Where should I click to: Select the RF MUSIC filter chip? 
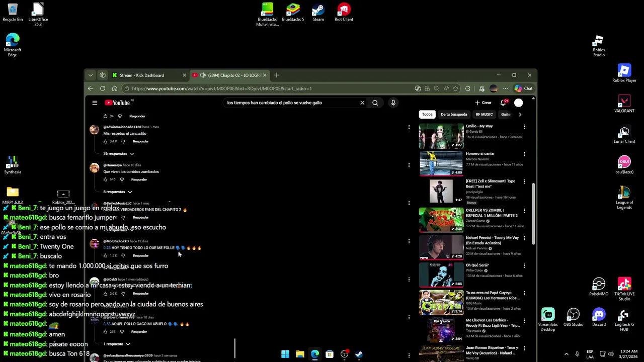tap(484, 115)
